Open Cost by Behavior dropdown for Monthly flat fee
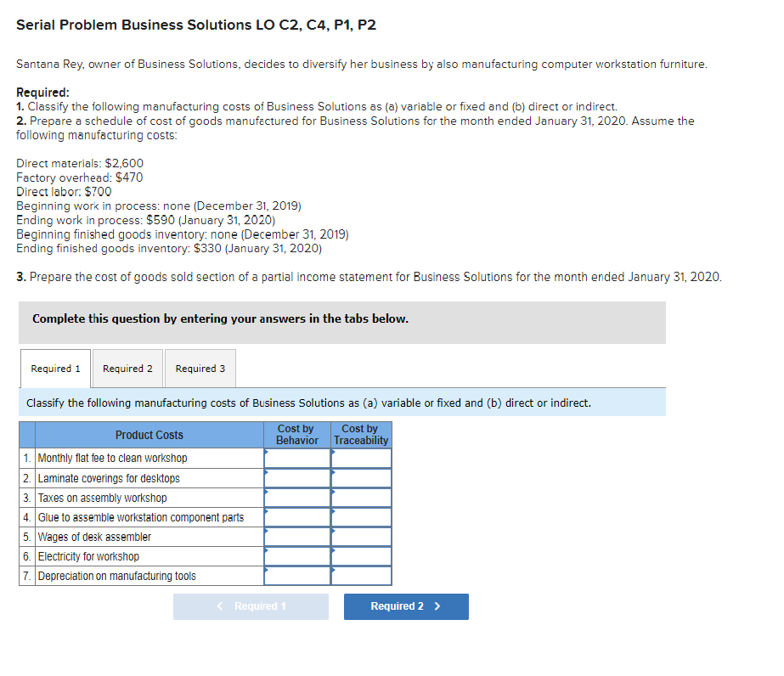784x676 pixels. click(297, 458)
